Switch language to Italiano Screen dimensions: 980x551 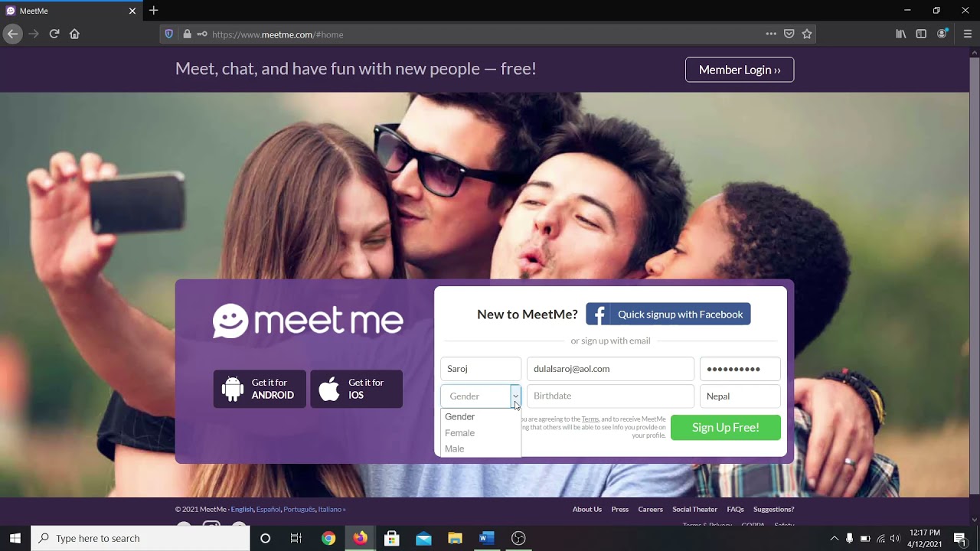coord(330,510)
